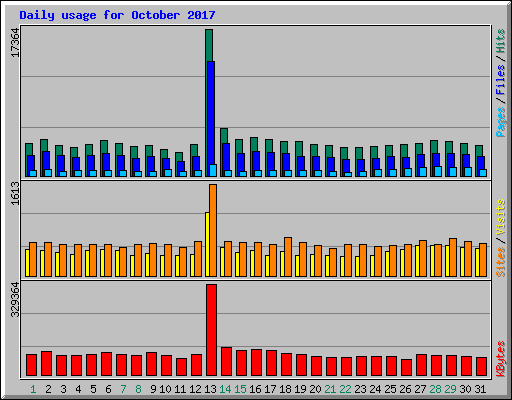Click green day label 15 on the x-axis
The width and height of the screenshot is (512, 400).
pos(240,389)
